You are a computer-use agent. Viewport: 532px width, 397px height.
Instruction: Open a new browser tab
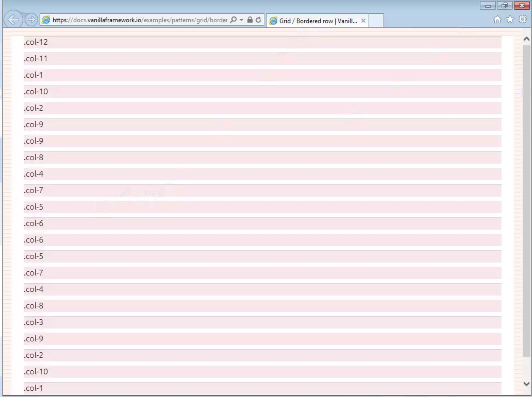coord(376,21)
